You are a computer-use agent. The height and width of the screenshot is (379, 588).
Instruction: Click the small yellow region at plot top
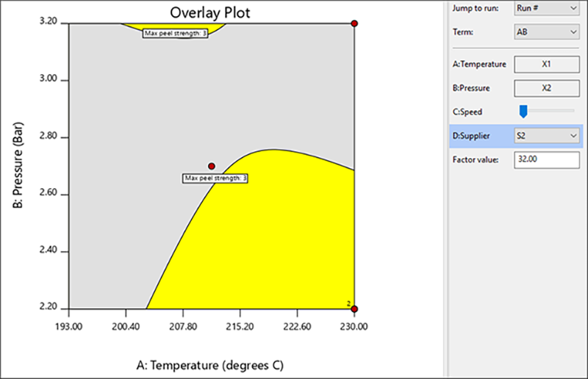tap(173, 26)
